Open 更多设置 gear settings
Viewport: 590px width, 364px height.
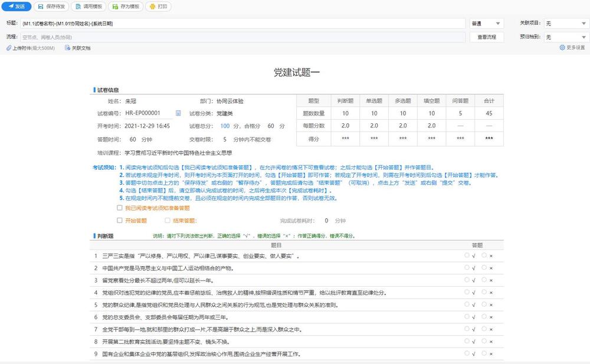(x=562, y=48)
